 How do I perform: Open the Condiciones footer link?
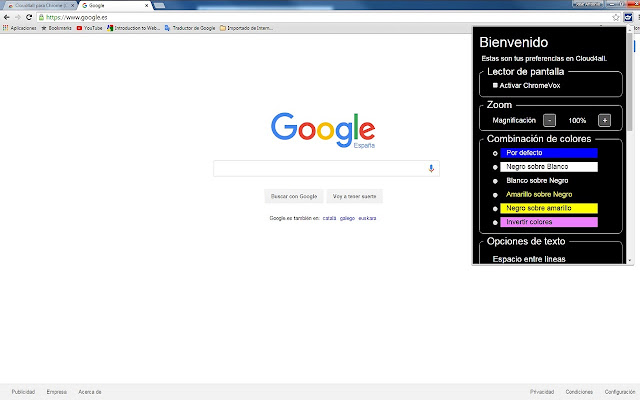click(579, 392)
